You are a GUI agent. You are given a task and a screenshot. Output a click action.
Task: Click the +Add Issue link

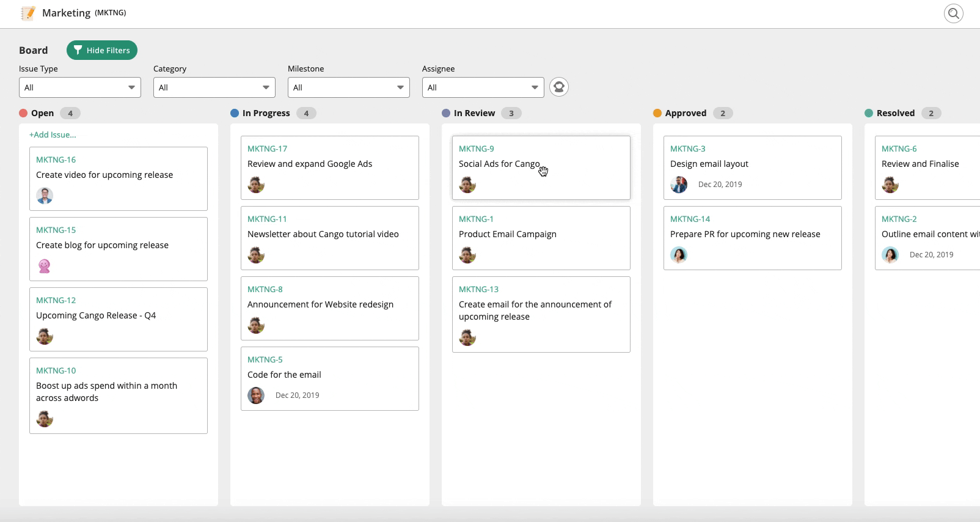point(53,134)
